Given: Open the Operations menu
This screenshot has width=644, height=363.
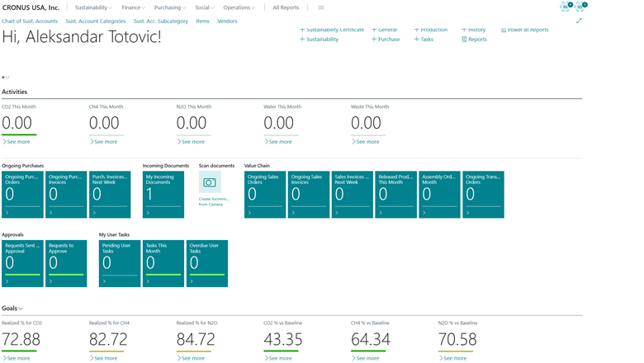Looking at the screenshot, I should pos(239,7).
